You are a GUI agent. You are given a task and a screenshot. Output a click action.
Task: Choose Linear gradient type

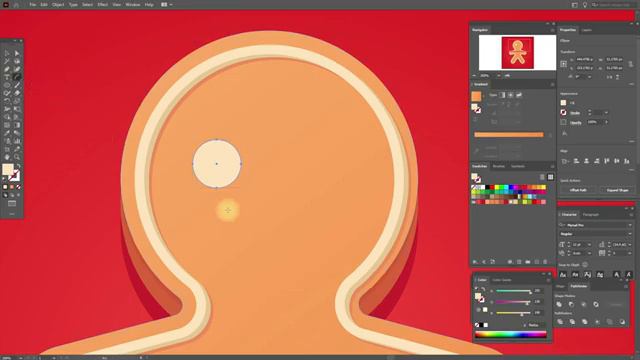pos(502,95)
